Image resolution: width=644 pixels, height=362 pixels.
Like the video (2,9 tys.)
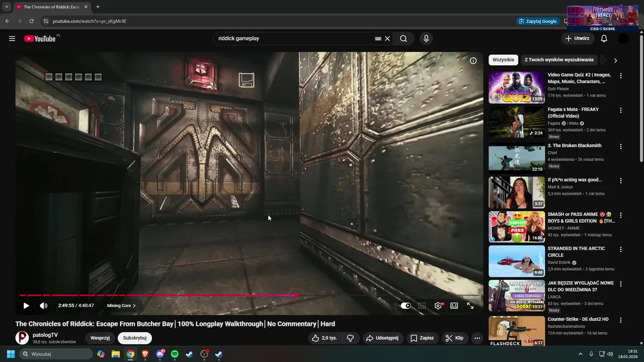325,338
